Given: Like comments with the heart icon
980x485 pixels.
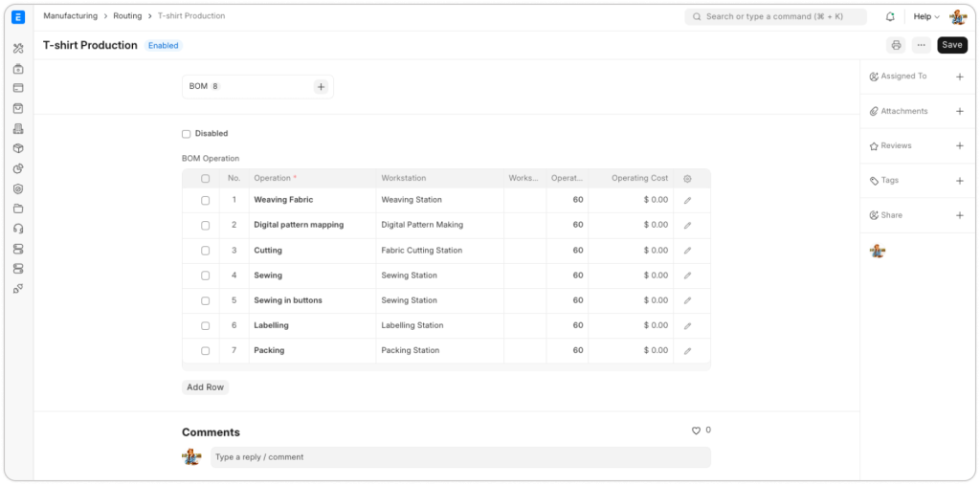Looking at the screenshot, I should (696, 431).
